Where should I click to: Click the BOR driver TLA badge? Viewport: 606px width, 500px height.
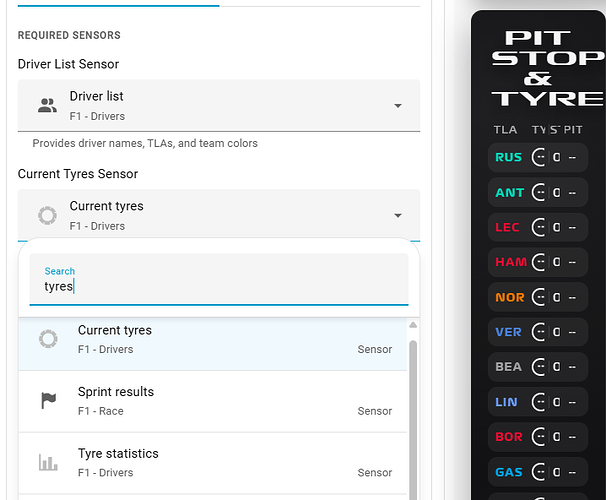pyautogui.click(x=509, y=437)
